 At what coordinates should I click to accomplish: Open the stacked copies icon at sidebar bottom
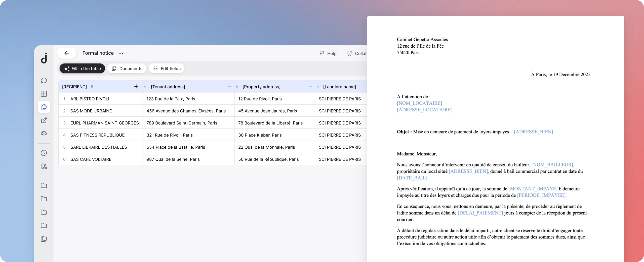click(x=44, y=239)
